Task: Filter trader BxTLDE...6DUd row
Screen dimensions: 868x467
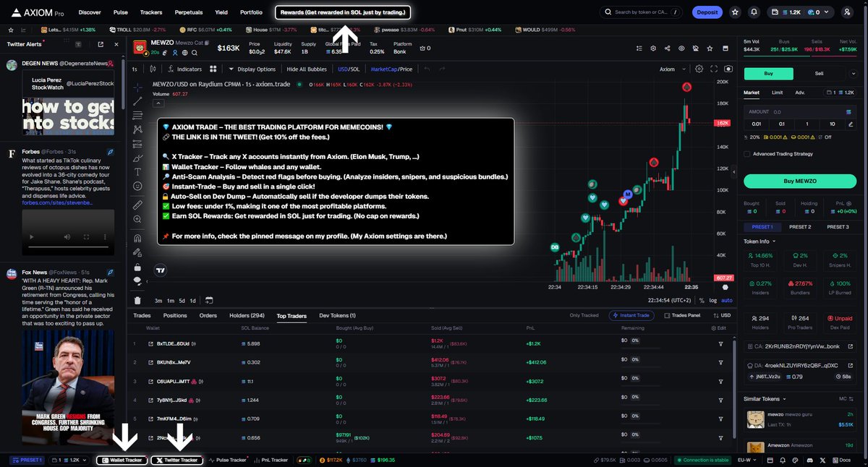Action: pos(720,343)
